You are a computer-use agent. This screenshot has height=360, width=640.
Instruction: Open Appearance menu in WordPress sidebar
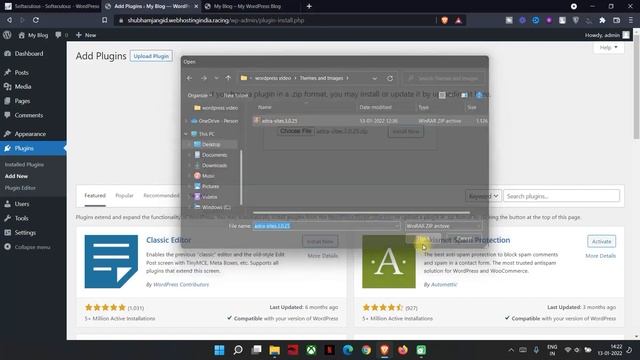click(30, 134)
